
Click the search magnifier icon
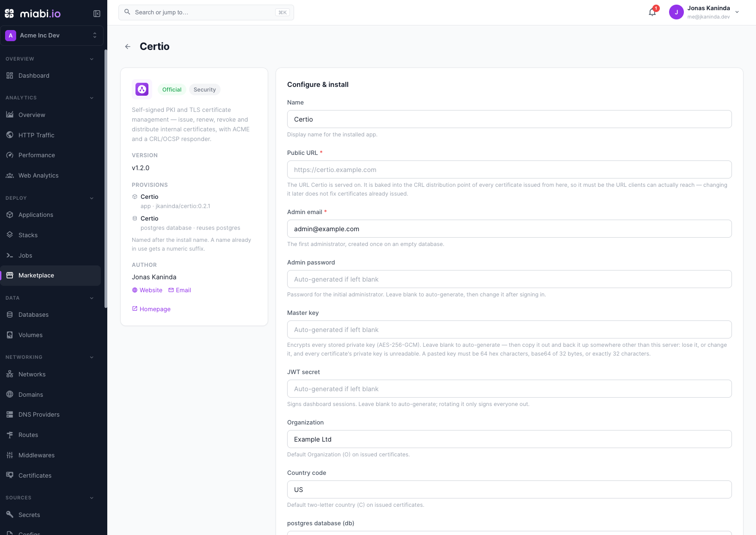point(127,12)
